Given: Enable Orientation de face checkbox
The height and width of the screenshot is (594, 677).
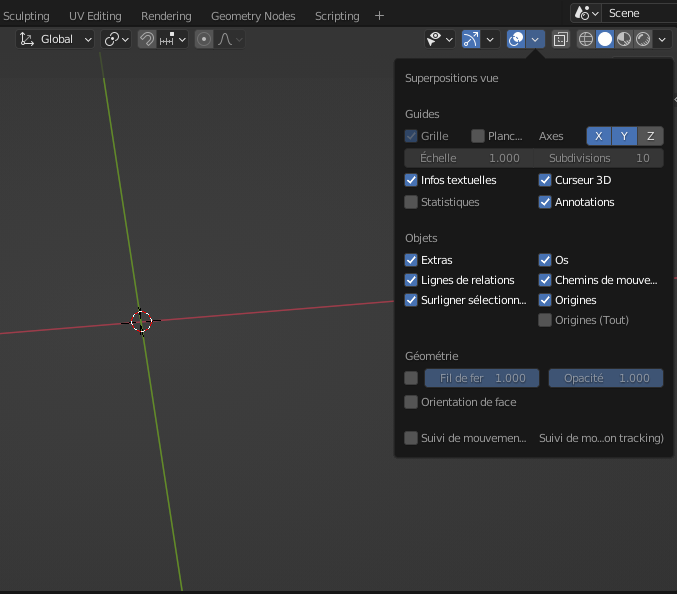Looking at the screenshot, I should point(411,402).
